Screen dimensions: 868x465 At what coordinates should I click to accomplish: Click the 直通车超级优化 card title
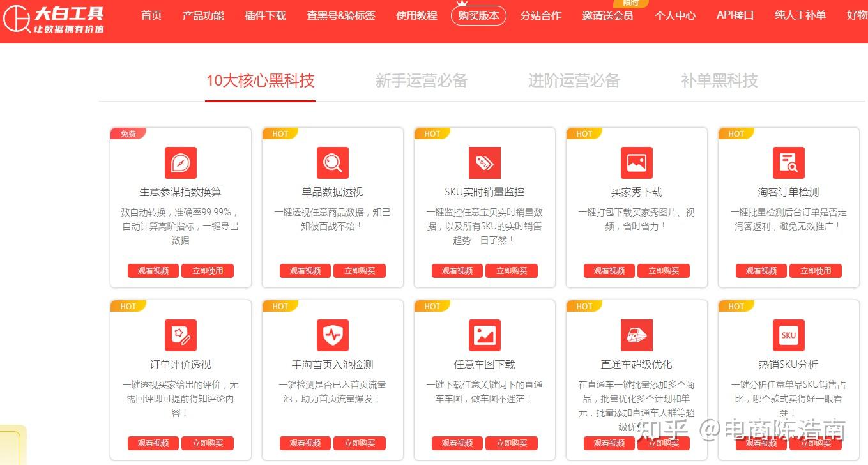coord(637,365)
